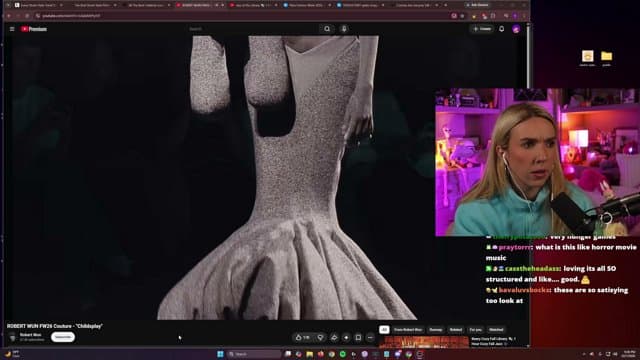This screenshot has height=360, width=640.
Task: Open the taskbar clock and date
Action: point(629,353)
